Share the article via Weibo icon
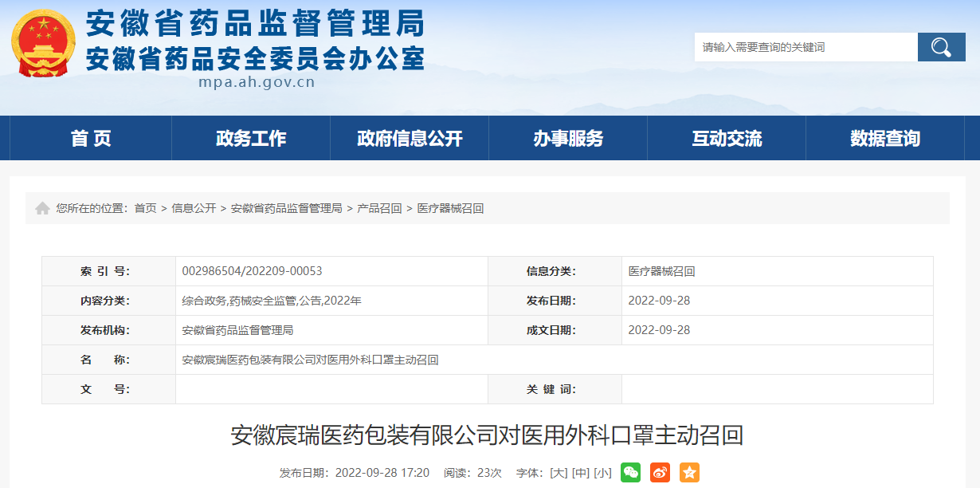Viewport: 980px width, 488px height. coord(660,472)
